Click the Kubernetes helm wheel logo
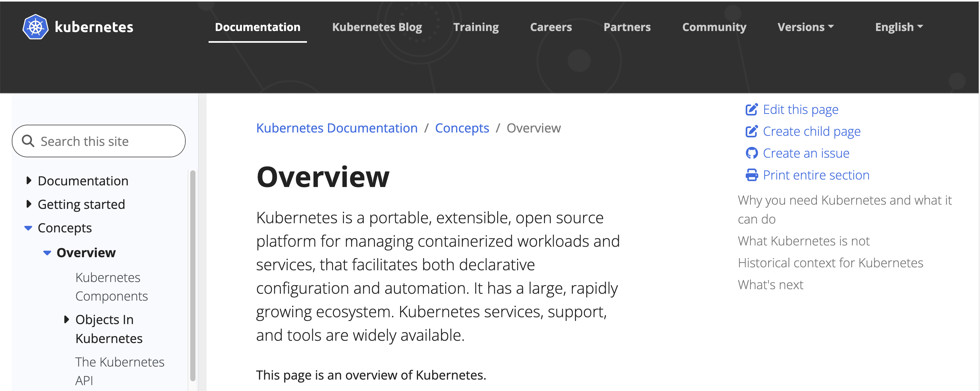Image resolution: width=980 pixels, height=391 pixels. (x=35, y=27)
